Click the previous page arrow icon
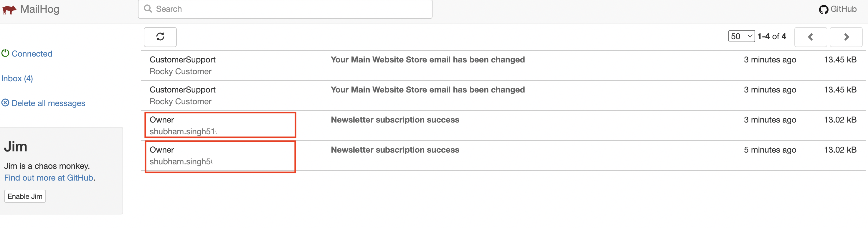This screenshot has height=228, width=868. point(811,37)
